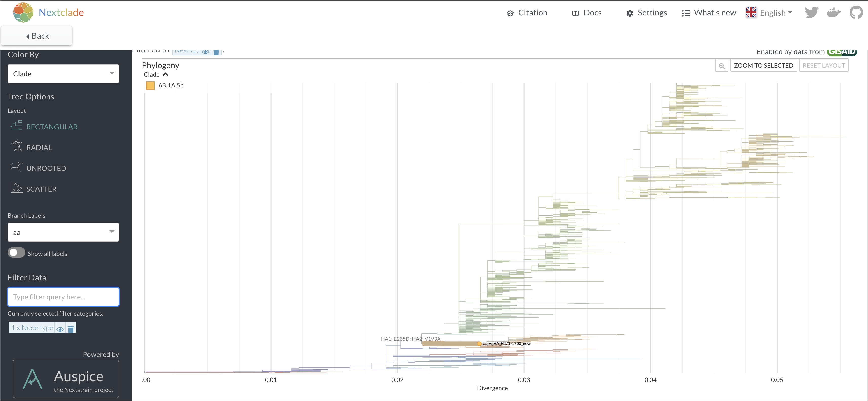This screenshot has width=868, height=401.
Task: Collapse the Clade legend chevron
Action: point(165,74)
